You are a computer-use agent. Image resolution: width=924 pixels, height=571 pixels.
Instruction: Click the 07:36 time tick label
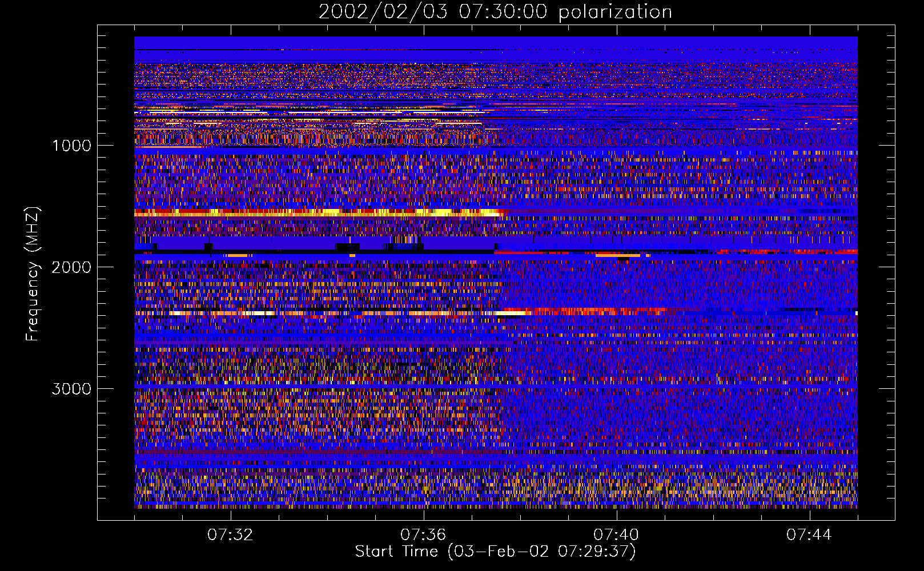pyautogui.click(x=423, y=535)
